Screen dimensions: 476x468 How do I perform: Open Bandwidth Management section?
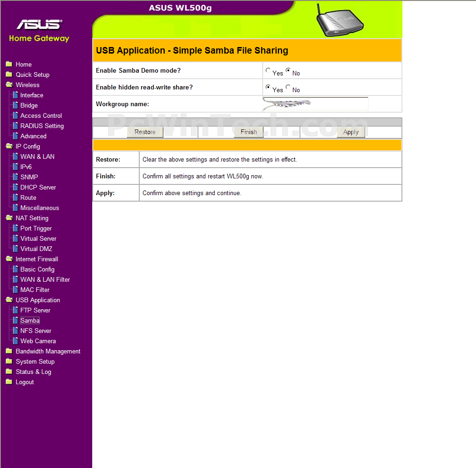coord(48,352)
